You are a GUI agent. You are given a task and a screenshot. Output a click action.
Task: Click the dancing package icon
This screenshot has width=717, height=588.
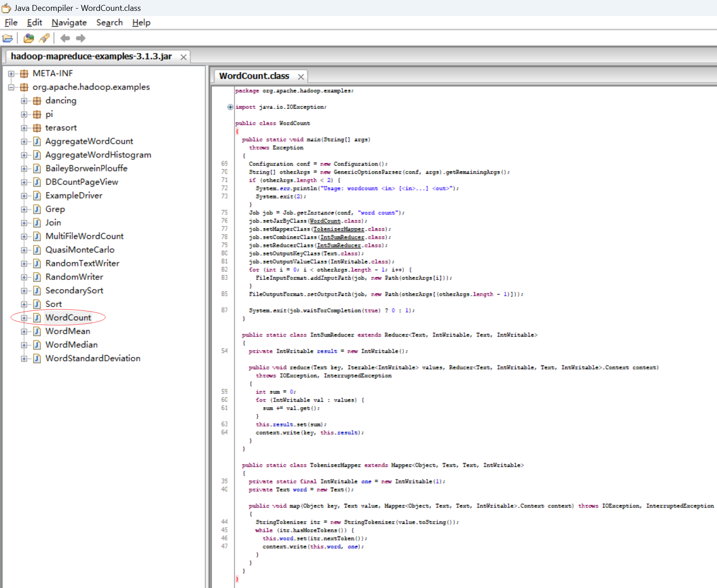pyautogui.click(x=37, y=101)
